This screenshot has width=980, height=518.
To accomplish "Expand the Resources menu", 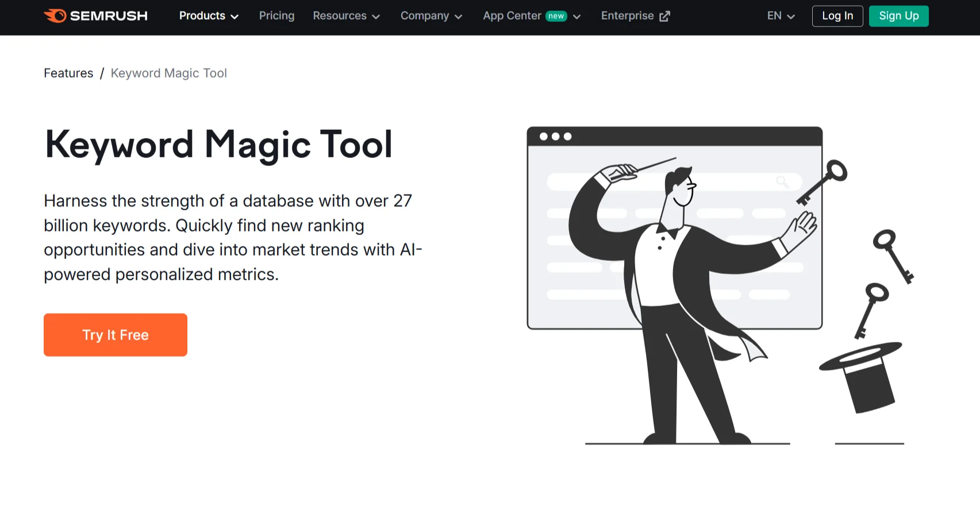I will (346, 16).
